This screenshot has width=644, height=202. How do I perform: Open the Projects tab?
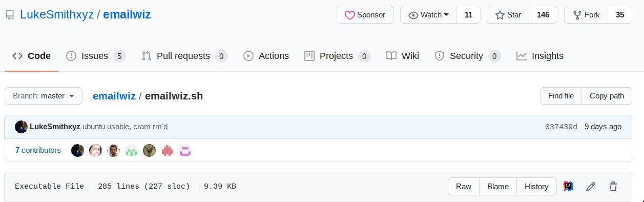337,56
